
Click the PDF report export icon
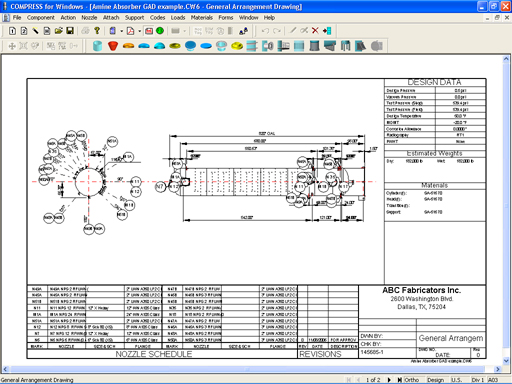point(131,31)
